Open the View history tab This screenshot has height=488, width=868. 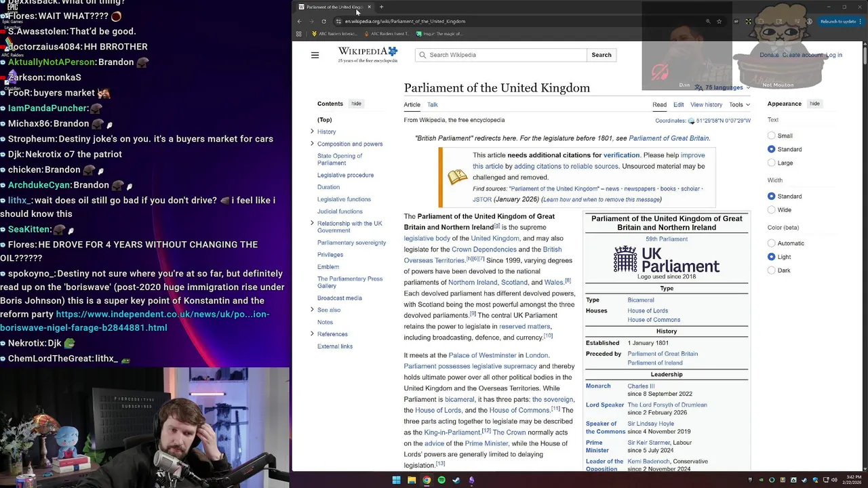point(707,104)
